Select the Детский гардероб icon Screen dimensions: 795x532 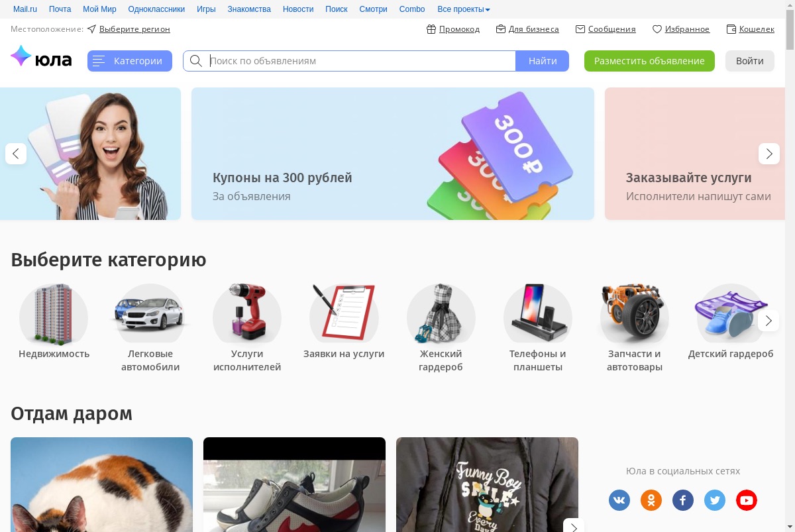(731, 315)
